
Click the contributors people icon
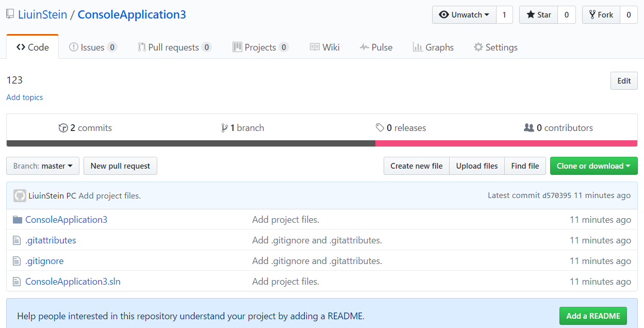click(x=529, y=128)
